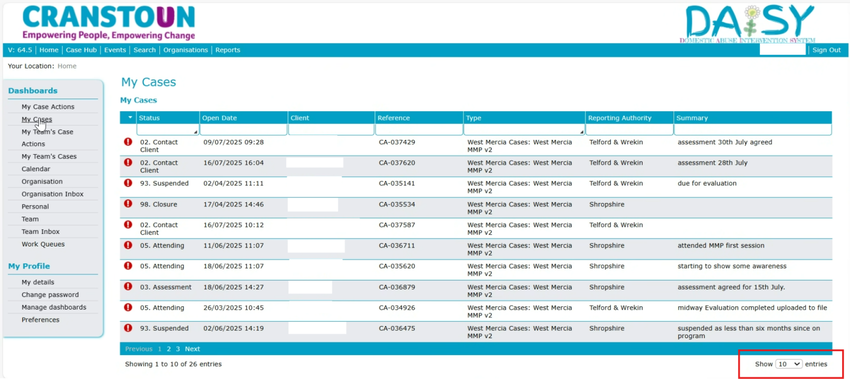
Task: Open the Team Inbox dashboard
Action: [x=41, y=232]
